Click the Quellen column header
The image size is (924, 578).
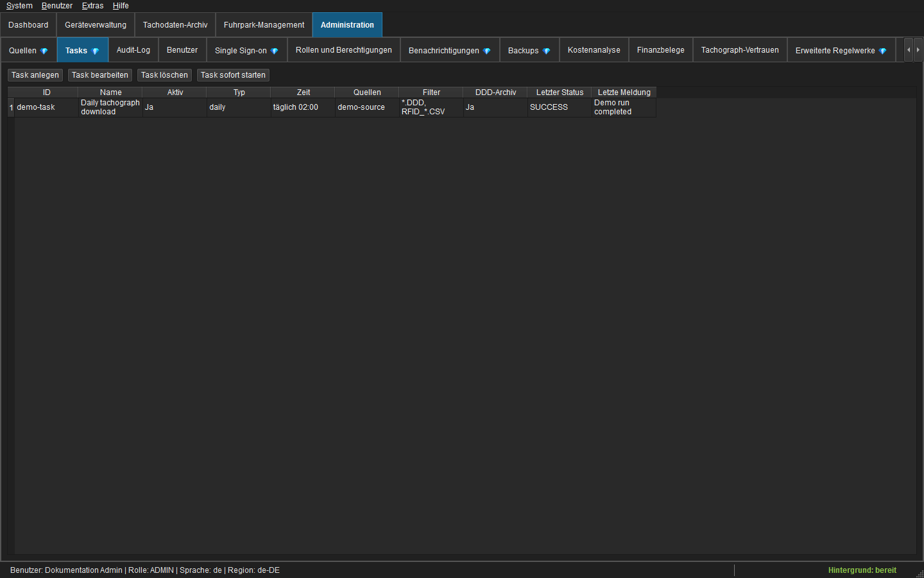tap(367, 92)
